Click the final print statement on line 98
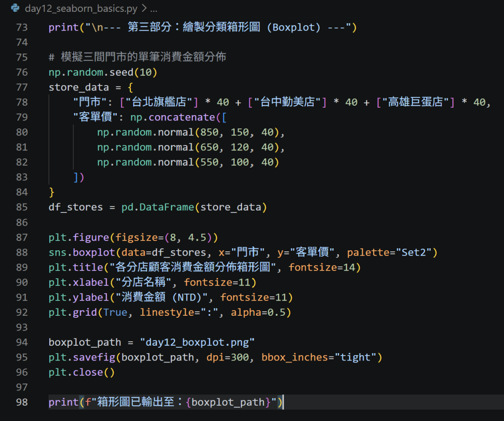The image size is (504, 421). (165, 402)
